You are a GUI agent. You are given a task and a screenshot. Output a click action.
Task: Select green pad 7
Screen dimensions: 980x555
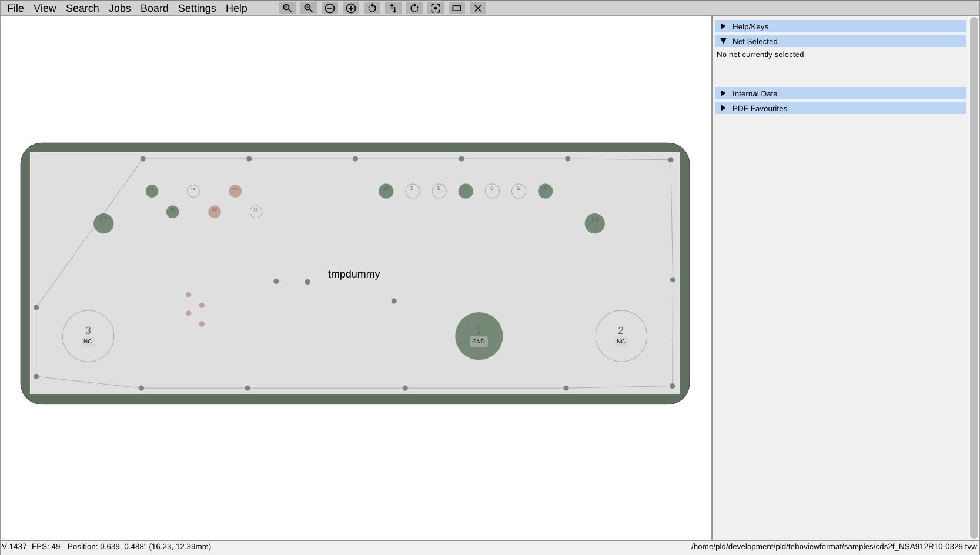[466, 191]
